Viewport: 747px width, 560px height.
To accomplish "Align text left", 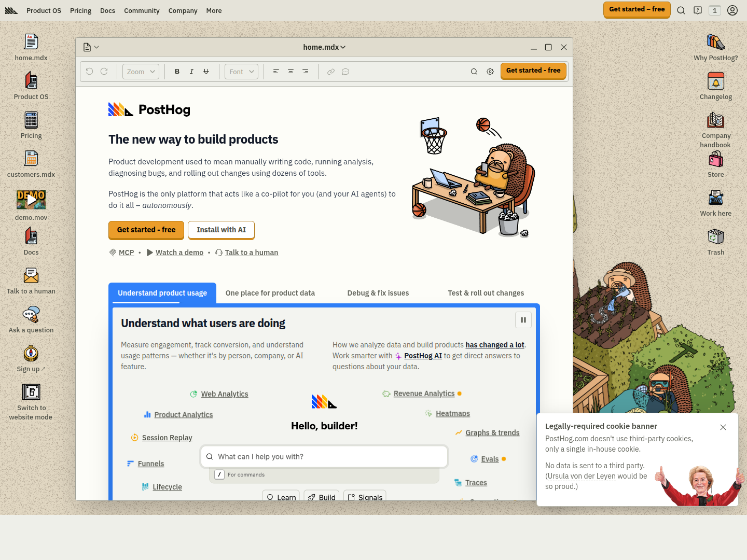I will tap(276, 72).
